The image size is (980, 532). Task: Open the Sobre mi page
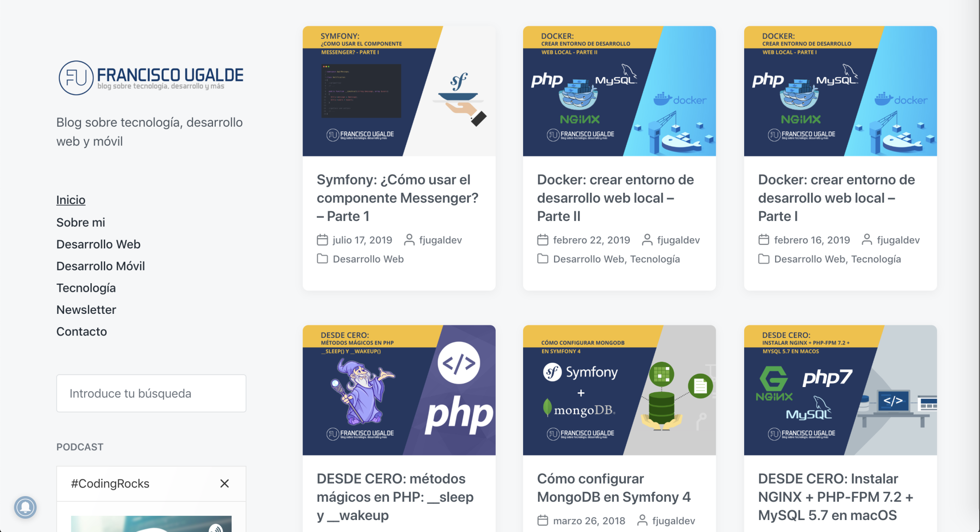(81, 222)
